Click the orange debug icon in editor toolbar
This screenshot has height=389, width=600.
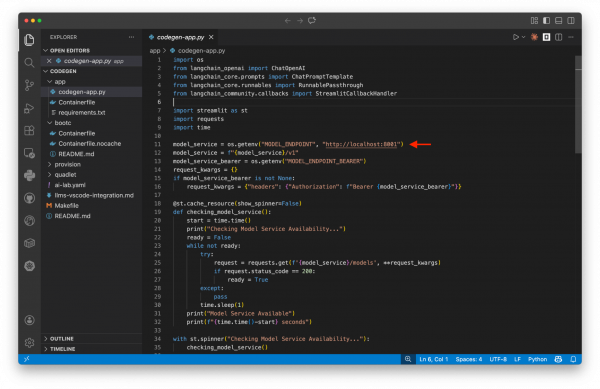(x=534, y=37)
